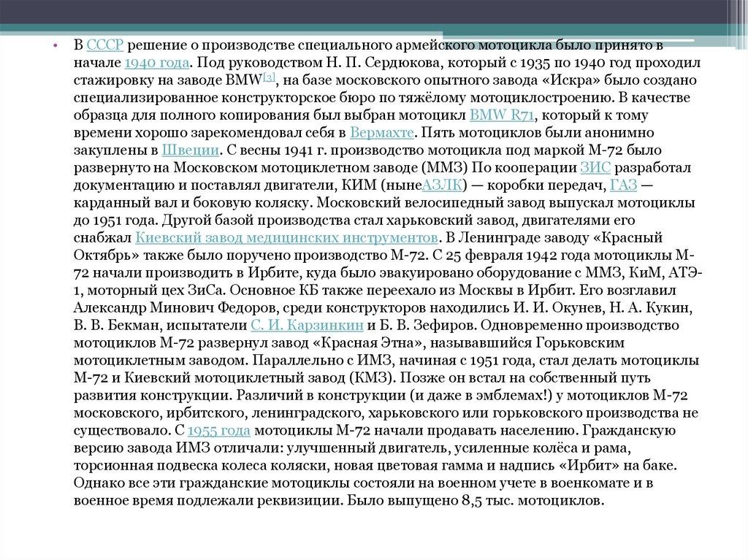This screenshot has height=560, width=748.
Task: Click the dark header bar at top
Action: (x=374, y=12)
